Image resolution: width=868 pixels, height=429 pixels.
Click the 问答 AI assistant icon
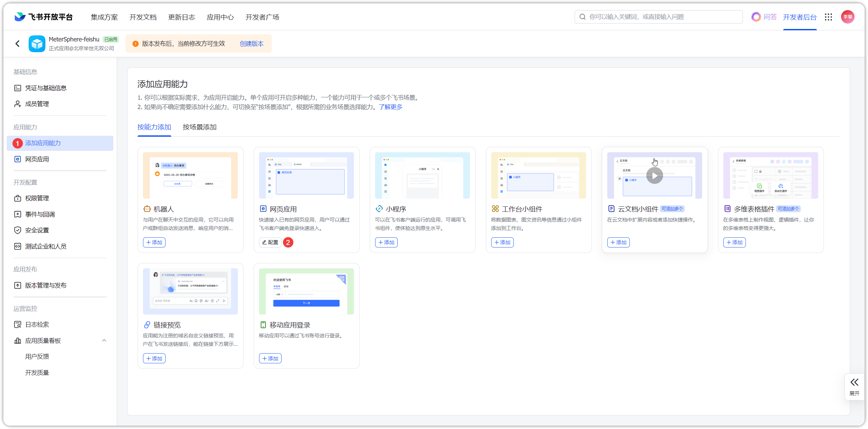pos(756,17)
